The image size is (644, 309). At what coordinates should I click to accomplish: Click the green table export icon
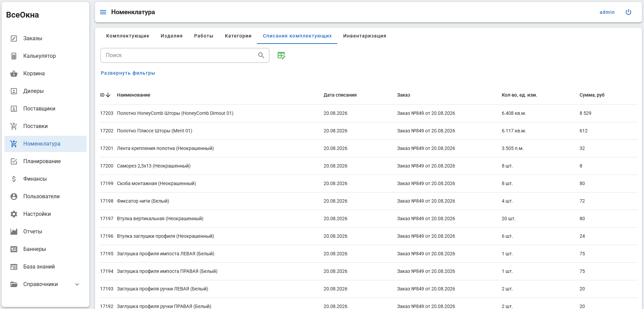coord(281,55)
